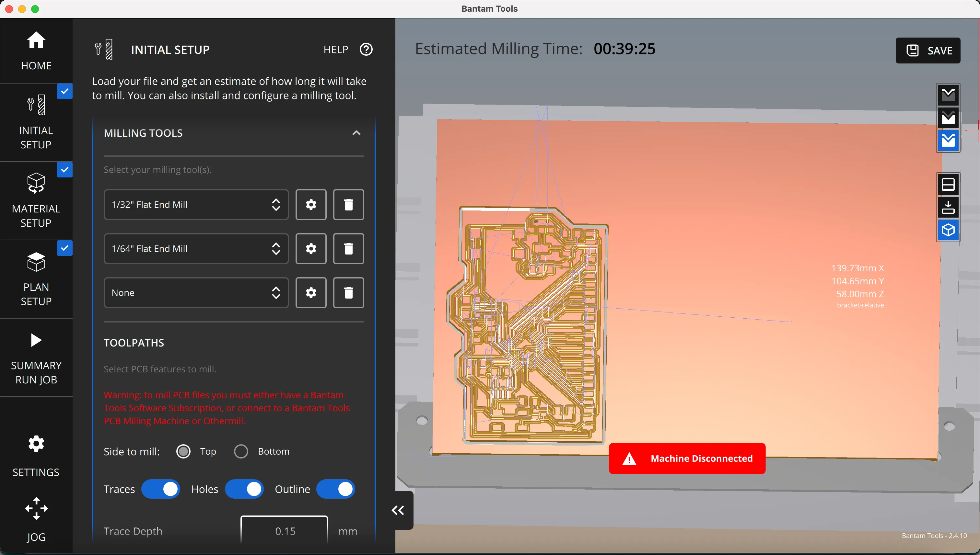This screenshot has width=980, height=555.
Task: Switch to the split horizontal view icon
Action: [x=948, y=185]
